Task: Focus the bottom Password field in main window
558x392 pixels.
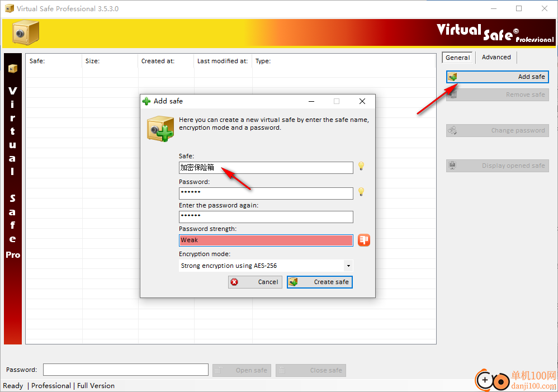Action: tap(126, 370)
